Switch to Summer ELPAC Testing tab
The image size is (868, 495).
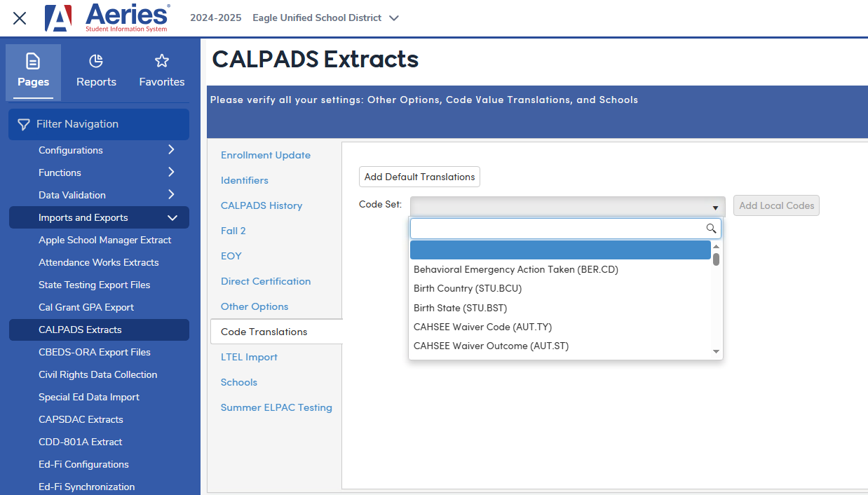pos(276,407)
